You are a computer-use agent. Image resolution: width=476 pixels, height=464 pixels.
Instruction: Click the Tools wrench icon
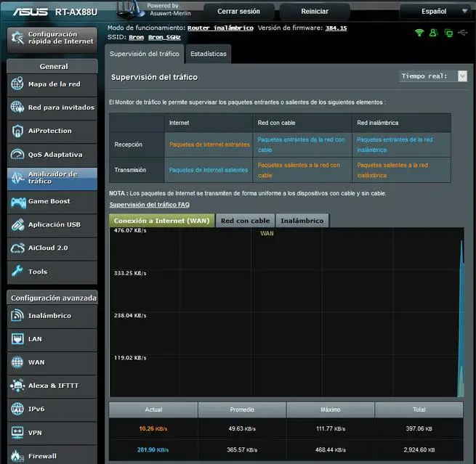[x=17, y=271]
